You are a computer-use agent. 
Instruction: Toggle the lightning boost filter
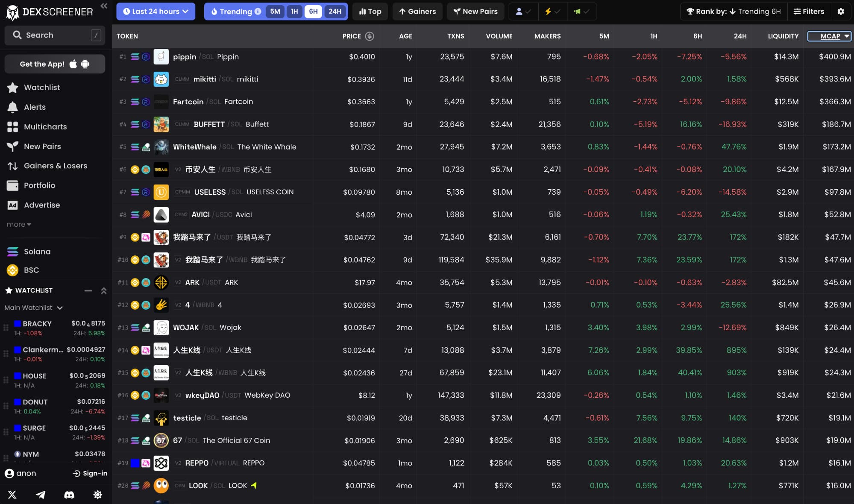click(x=552, y=12)
